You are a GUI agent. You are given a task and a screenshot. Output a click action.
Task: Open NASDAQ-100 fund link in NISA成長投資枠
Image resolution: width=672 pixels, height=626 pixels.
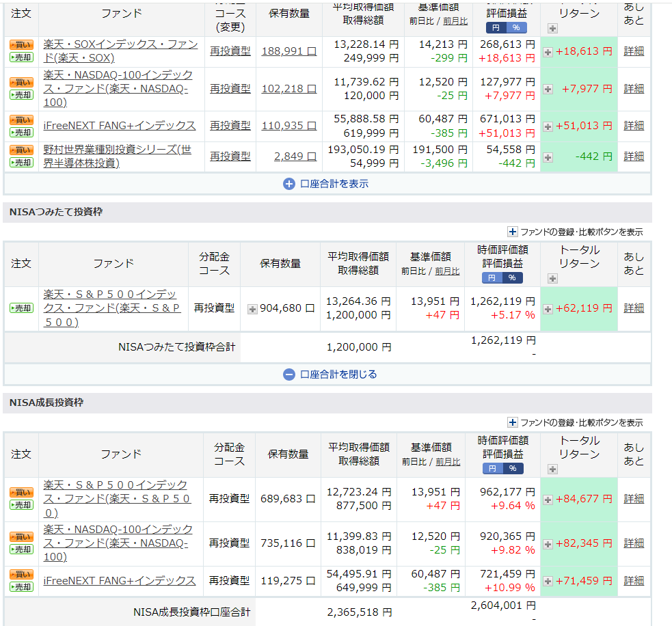point(118,543)
